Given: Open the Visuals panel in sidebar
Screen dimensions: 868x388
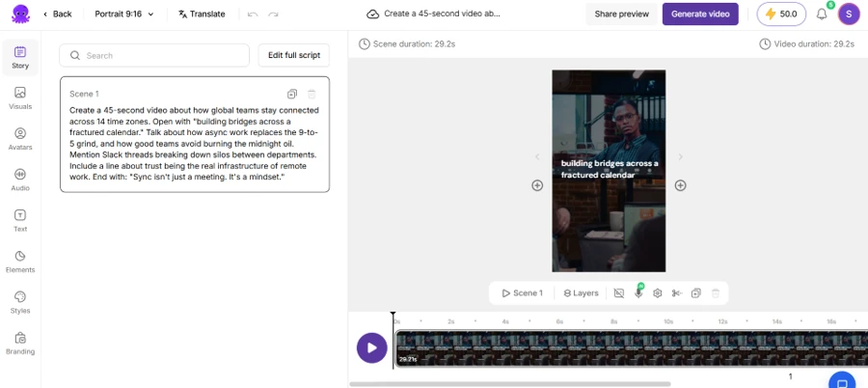Looking at the screenshot, I should (x=20, y=98).
